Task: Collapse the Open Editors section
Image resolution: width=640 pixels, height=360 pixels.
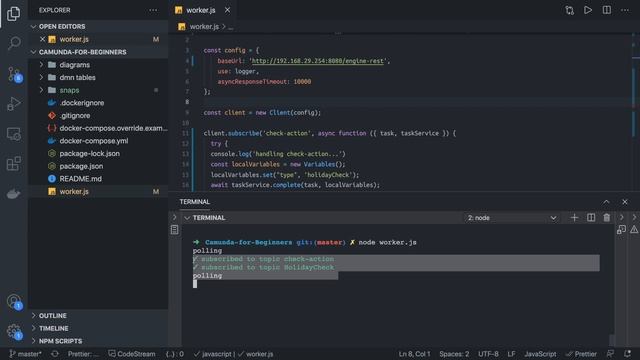Action: point(33,27)
